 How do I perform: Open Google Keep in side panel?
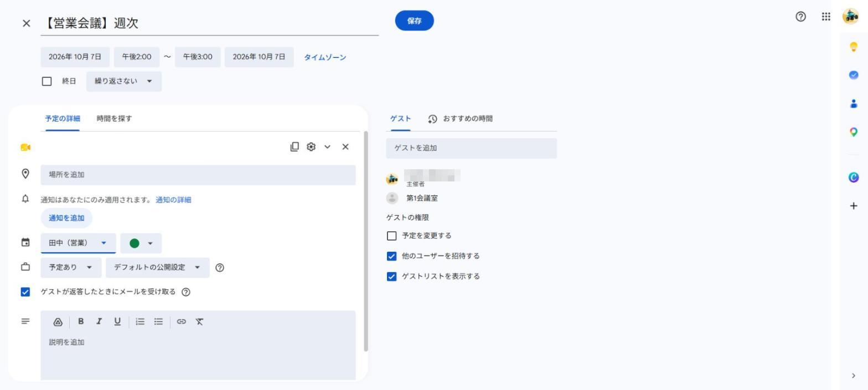point(854,46)
